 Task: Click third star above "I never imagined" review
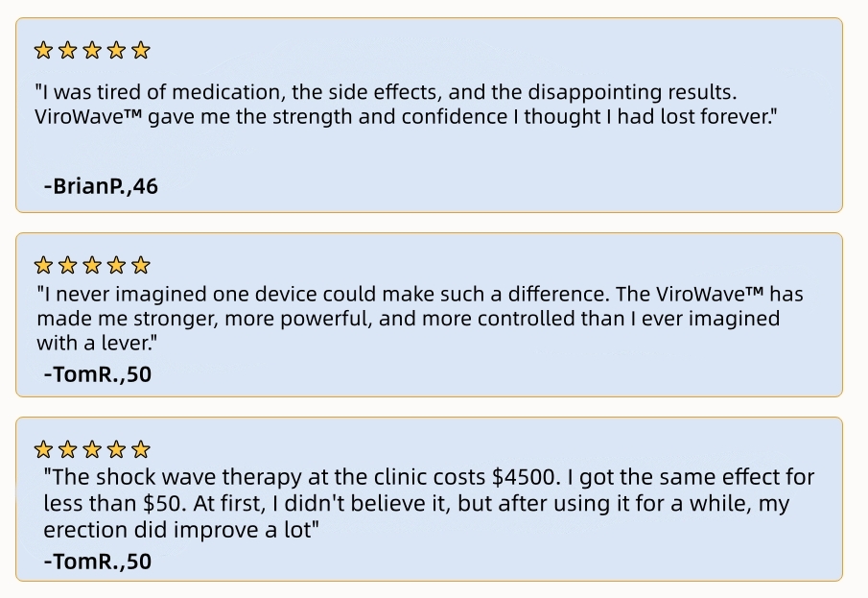pyautogui.click(x=92, y=265)
